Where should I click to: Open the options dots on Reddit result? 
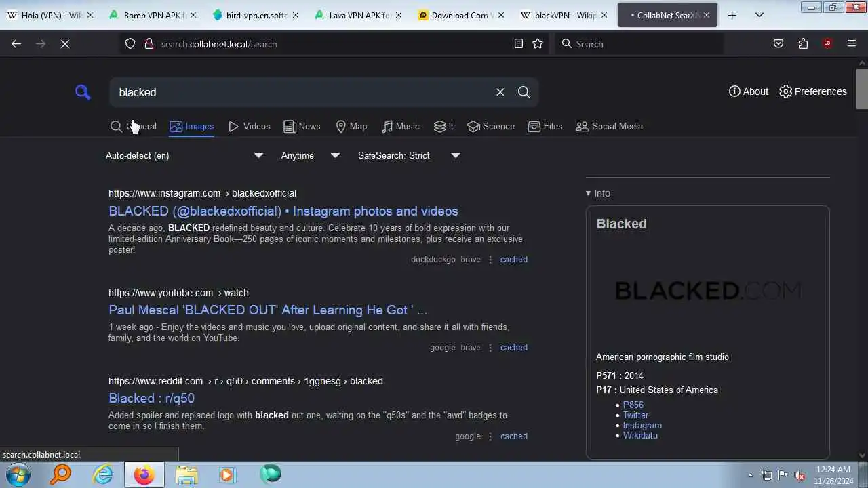click(490, 436)
